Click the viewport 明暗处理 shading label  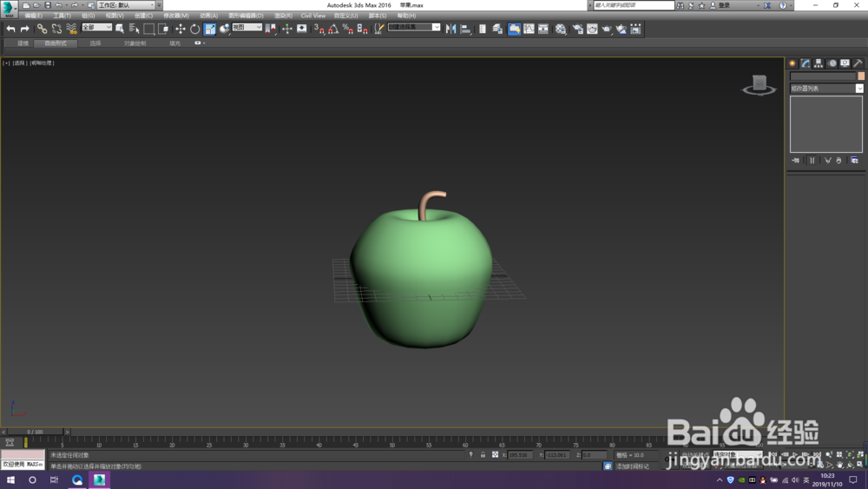coord(42,63)
